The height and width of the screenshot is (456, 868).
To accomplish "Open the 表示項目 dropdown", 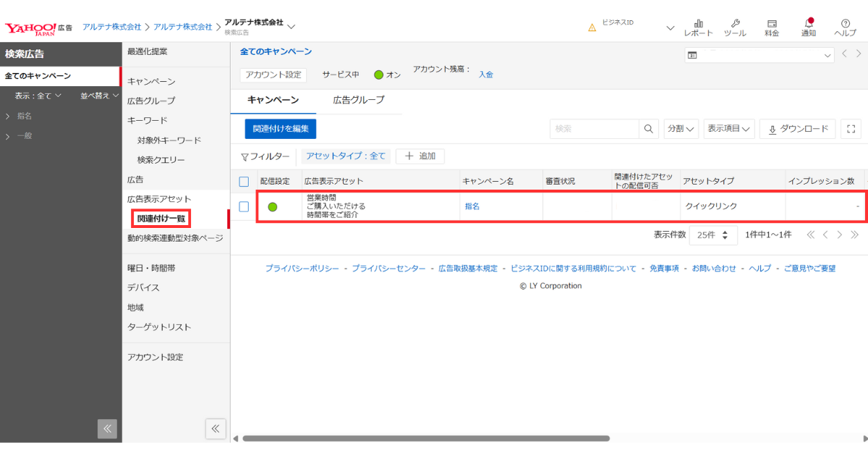I will (729, 129).
